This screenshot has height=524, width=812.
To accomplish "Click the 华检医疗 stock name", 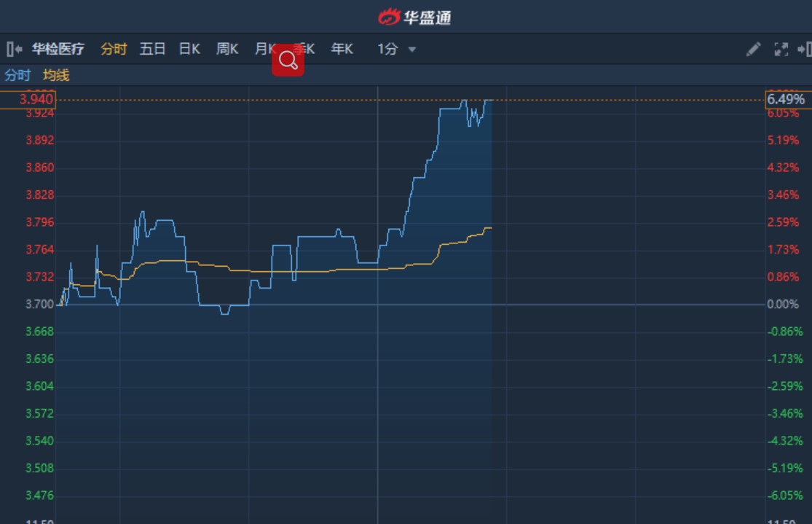I will pyautogui.click(x=58, y=49).
